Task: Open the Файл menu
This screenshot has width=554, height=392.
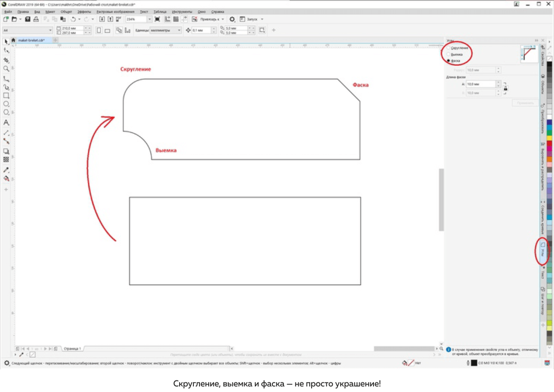Action: point(7,11)
